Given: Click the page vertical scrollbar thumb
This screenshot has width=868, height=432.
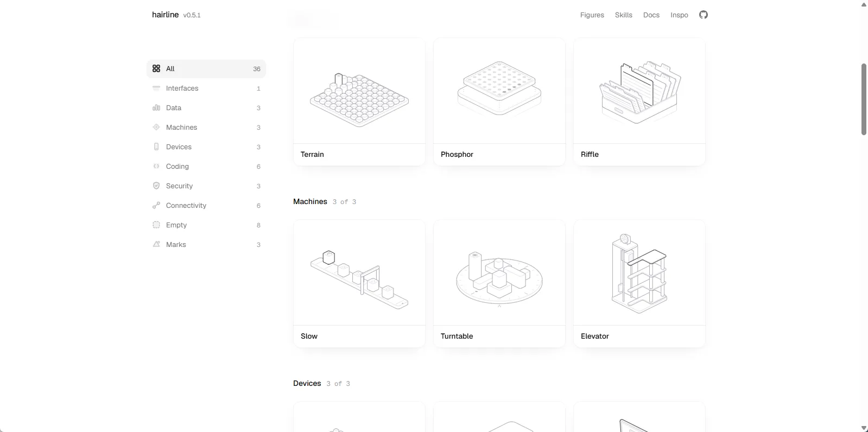Looking at the screenshot, I should pos(864,99).
